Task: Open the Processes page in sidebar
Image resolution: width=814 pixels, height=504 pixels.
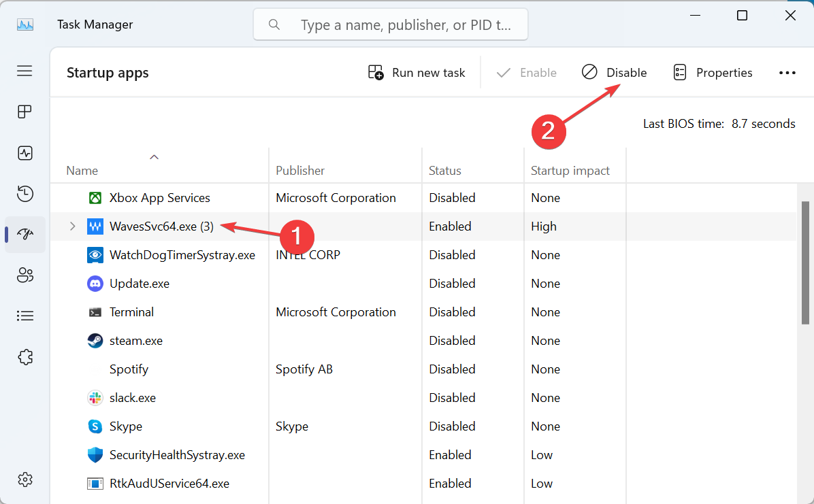Action: click(x=25, y=112)
